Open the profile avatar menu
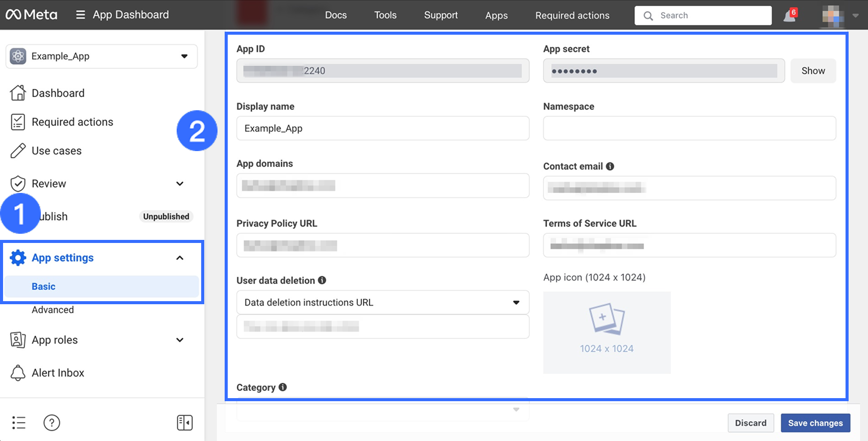The height and width of the screenshot is (441, 868). [833, 16]
